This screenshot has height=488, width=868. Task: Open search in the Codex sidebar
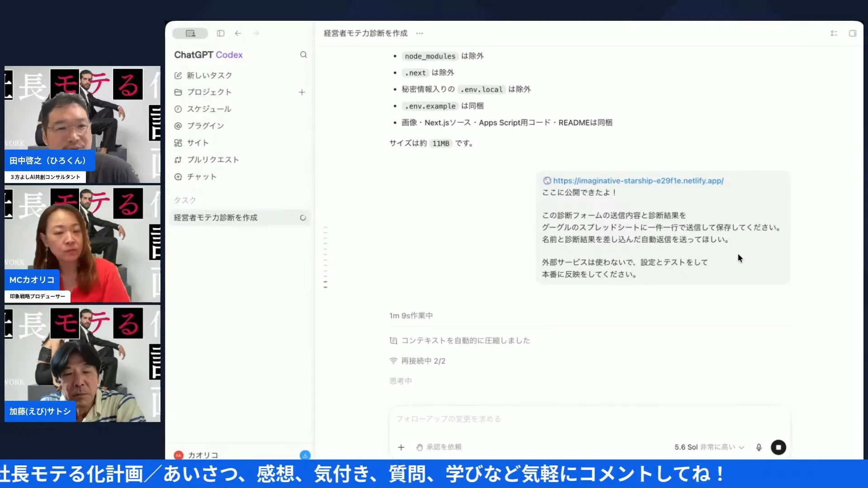(x=303, y=55)
